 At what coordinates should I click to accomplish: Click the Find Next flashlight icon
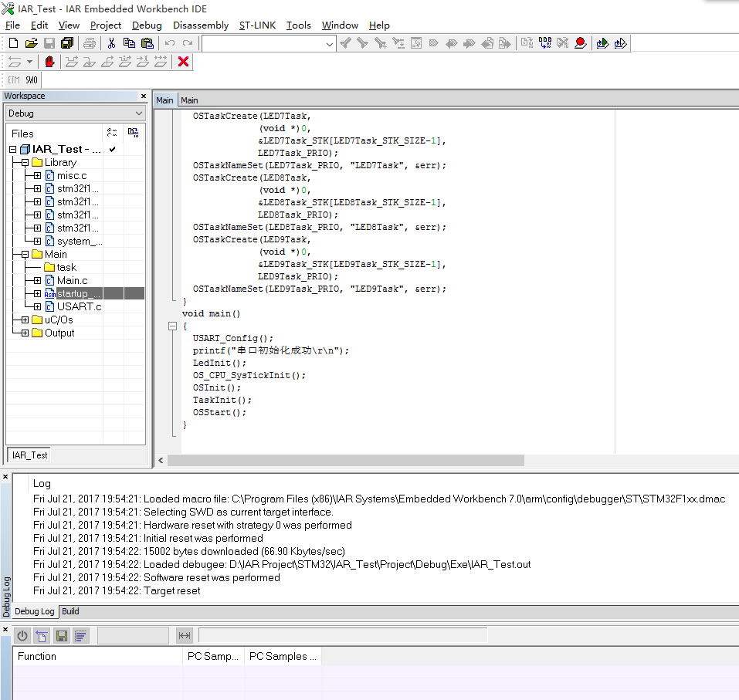click(x=362, y=43)
